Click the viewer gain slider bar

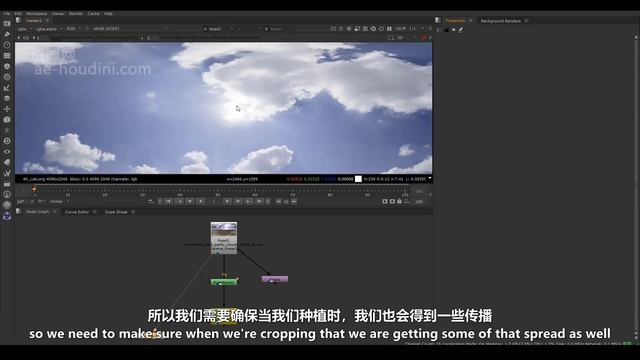(x=95, y=38)
